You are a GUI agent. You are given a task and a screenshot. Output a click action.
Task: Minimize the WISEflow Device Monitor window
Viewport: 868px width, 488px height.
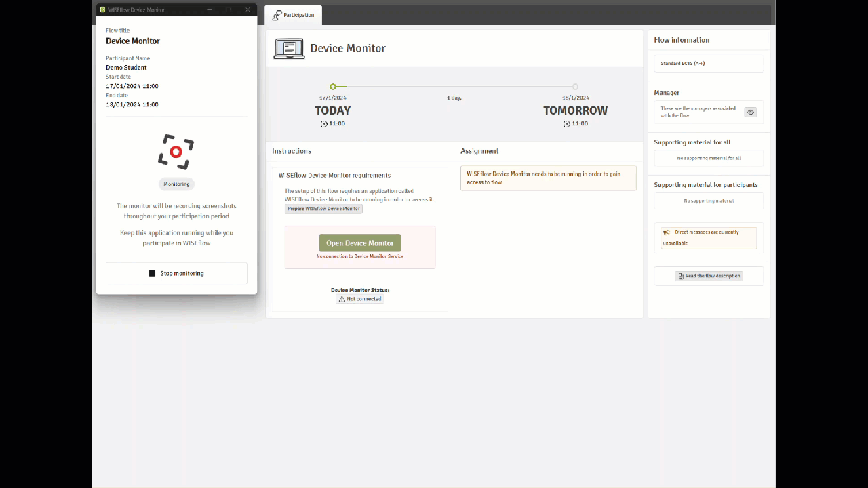point(210,10)
